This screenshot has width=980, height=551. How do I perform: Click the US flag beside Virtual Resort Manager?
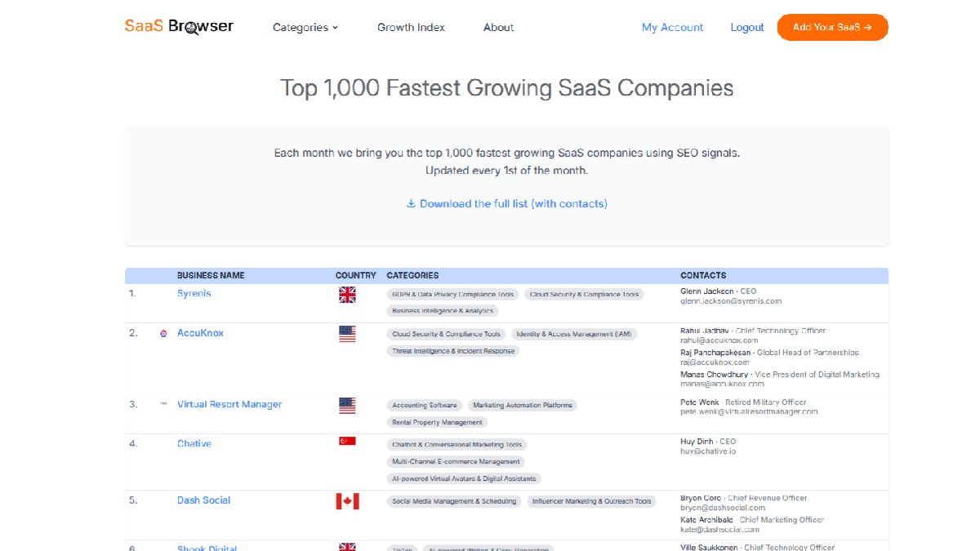coord(347,405)
